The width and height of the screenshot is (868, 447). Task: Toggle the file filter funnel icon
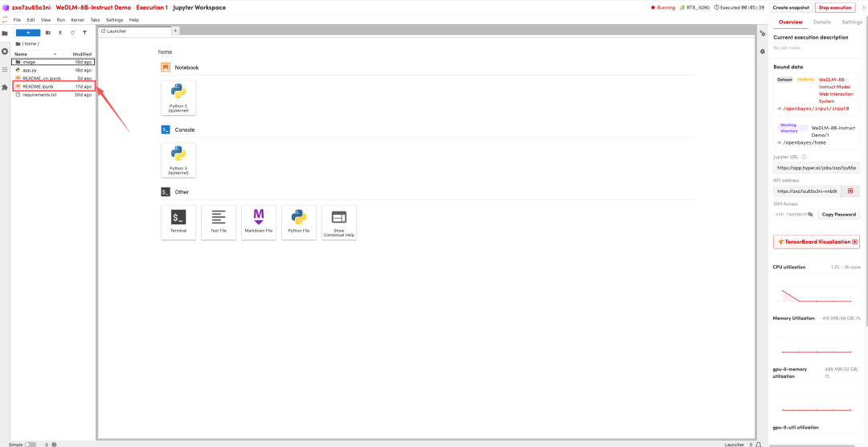click(84, 32)
